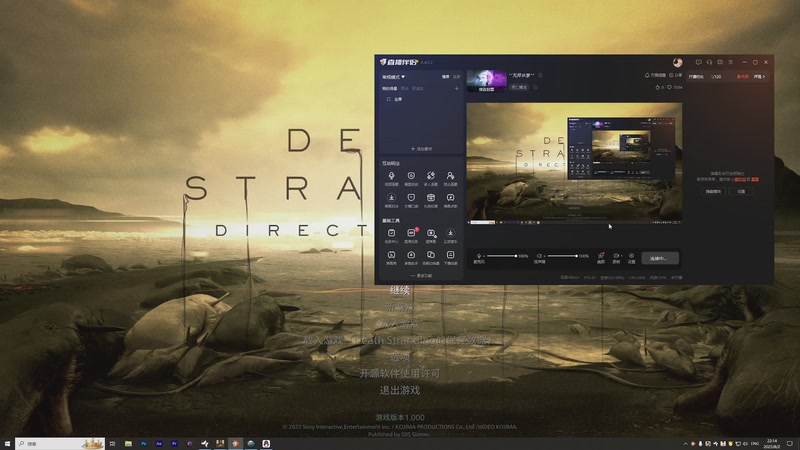800x450 pixels.
Task: Click the 分享 share icon
Action: (676, 76)
